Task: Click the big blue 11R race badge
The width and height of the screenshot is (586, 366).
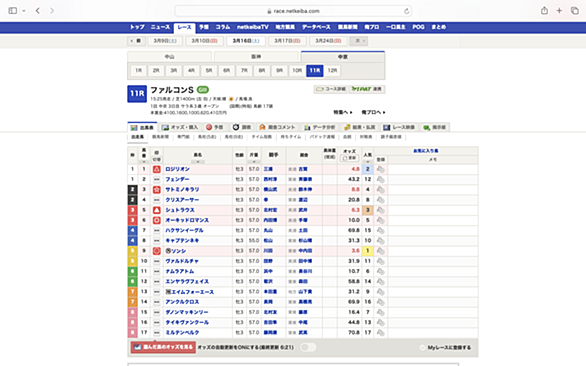Action: [x=137, y=94]
